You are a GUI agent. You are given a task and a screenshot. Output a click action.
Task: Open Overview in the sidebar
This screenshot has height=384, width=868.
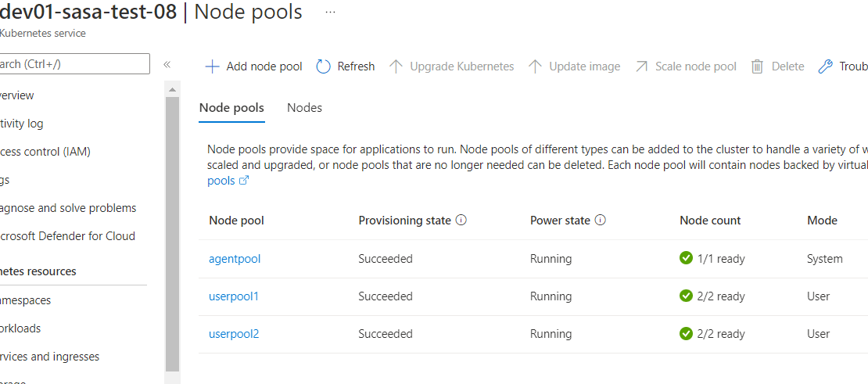coord(16,95)
